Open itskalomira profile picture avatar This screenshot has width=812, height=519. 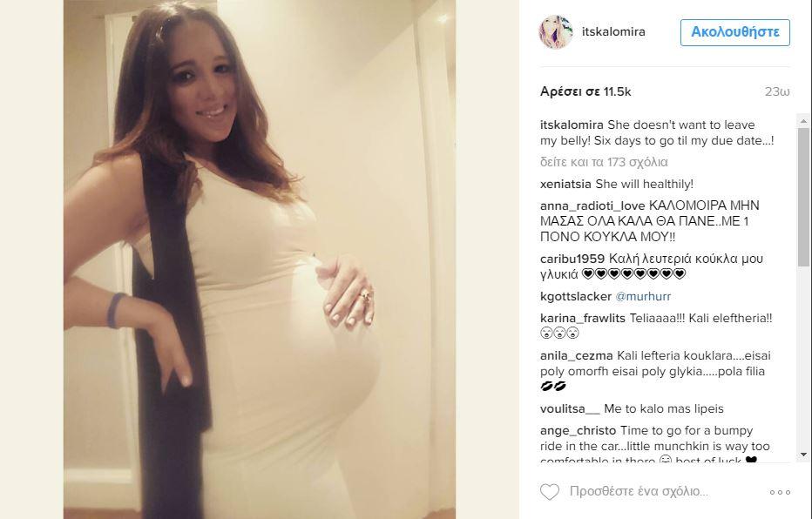556,32
